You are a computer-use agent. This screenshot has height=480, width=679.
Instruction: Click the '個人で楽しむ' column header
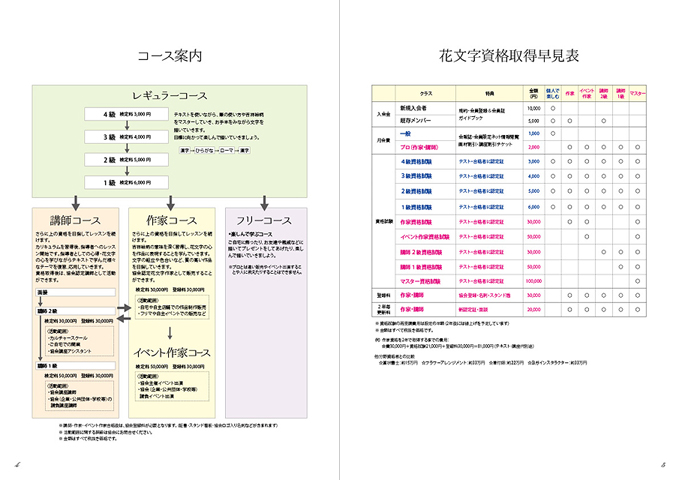point(553,94)
